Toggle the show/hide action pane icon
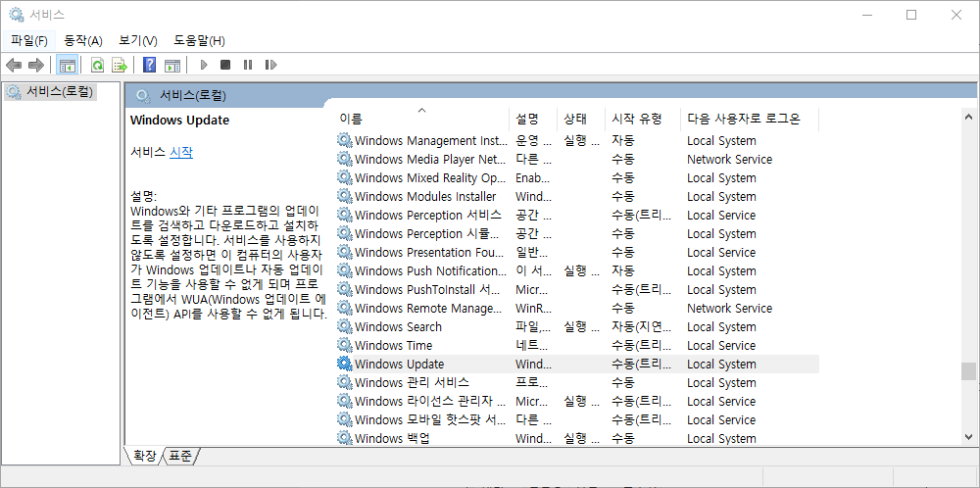 171,65
